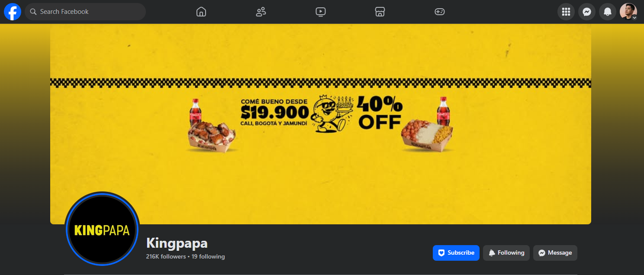Open the Gaming controller icon
The width and height of the screenshot is (644, 275).
point(440,12)
